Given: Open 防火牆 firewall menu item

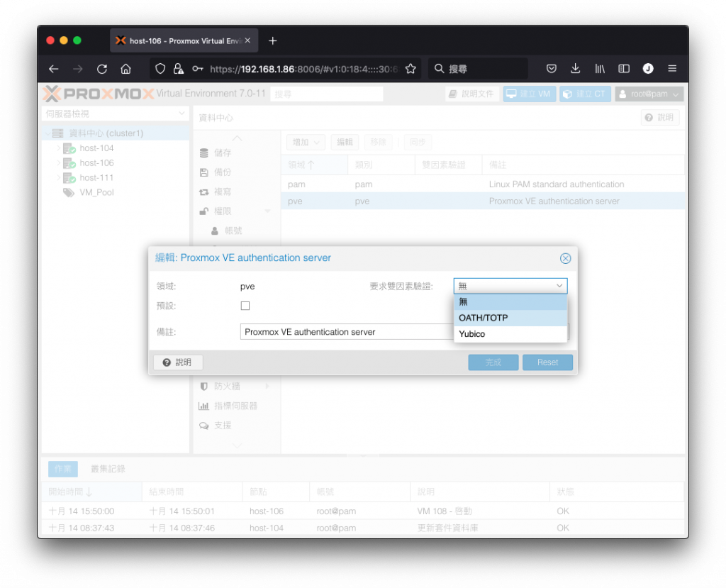Looking at the screenshot, I should 227,387.
